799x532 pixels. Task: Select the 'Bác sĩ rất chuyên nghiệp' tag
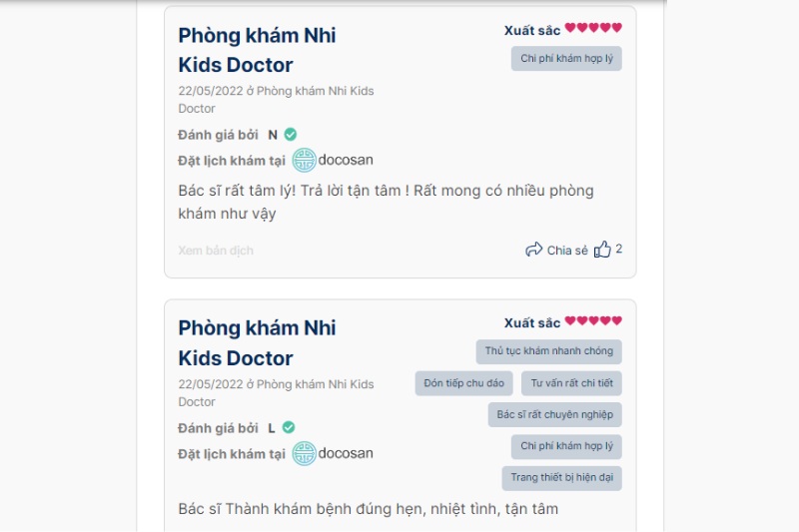tap(555, 414)
